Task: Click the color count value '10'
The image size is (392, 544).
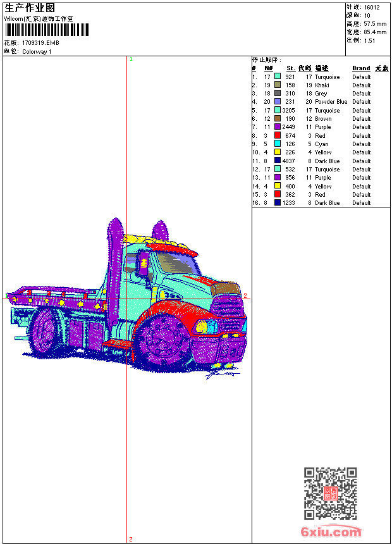Action: click(367, 16)
